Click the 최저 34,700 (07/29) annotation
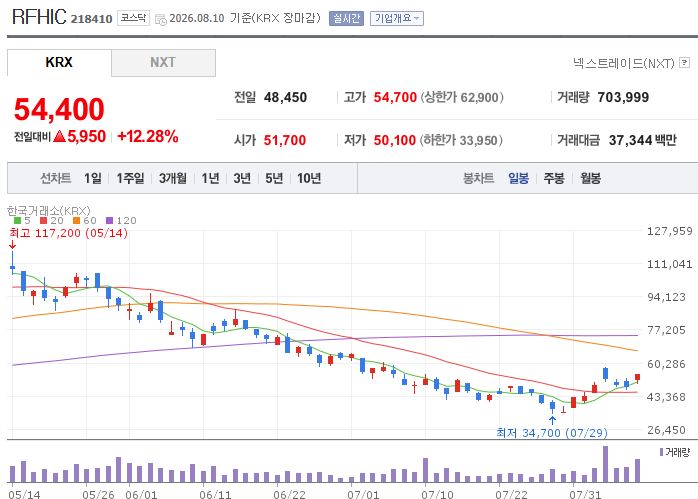Image resolution: width=698 pixels, height=499 pixels. 552,433
